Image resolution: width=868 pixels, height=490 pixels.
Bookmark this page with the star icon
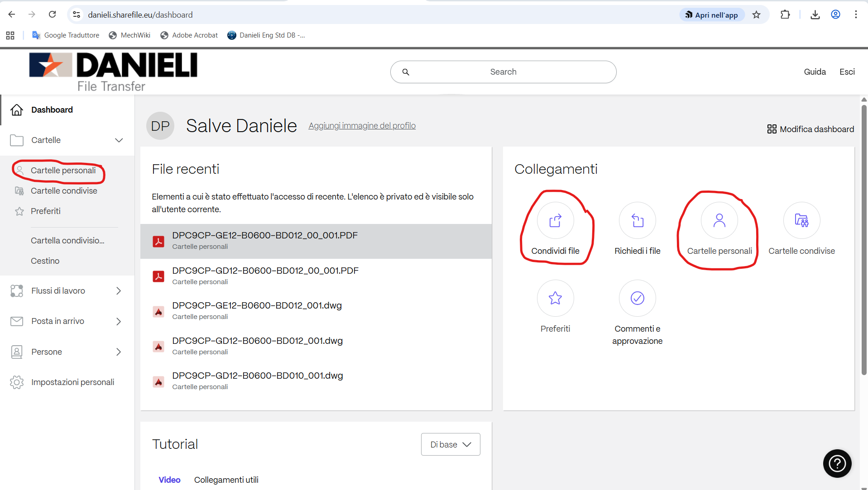point(756,15)
